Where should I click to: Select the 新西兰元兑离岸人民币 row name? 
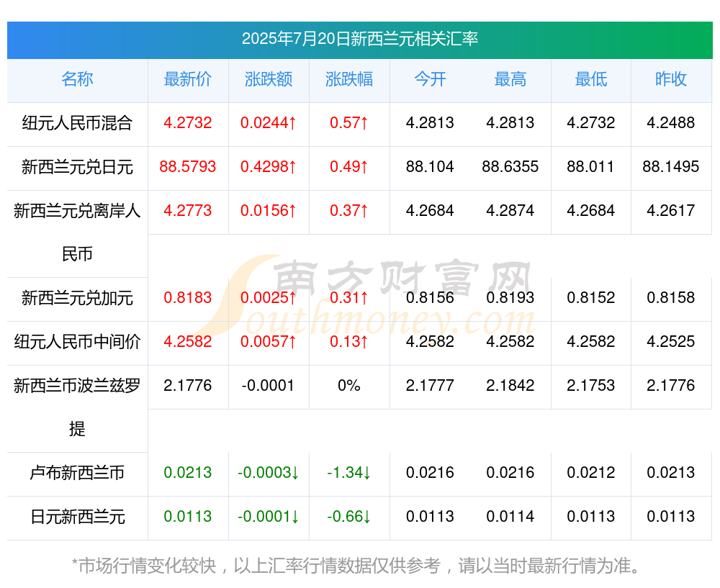tap(77, 232)
